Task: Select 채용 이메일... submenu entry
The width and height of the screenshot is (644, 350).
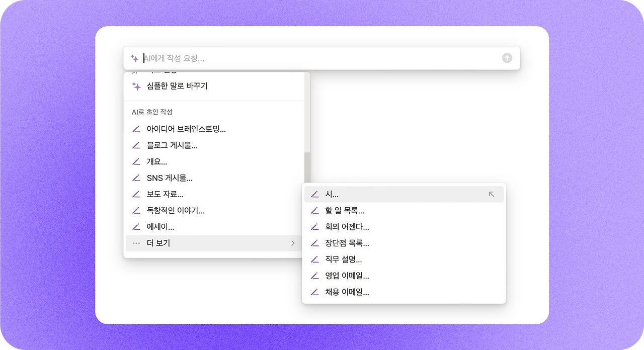Action: coord(404,292)
